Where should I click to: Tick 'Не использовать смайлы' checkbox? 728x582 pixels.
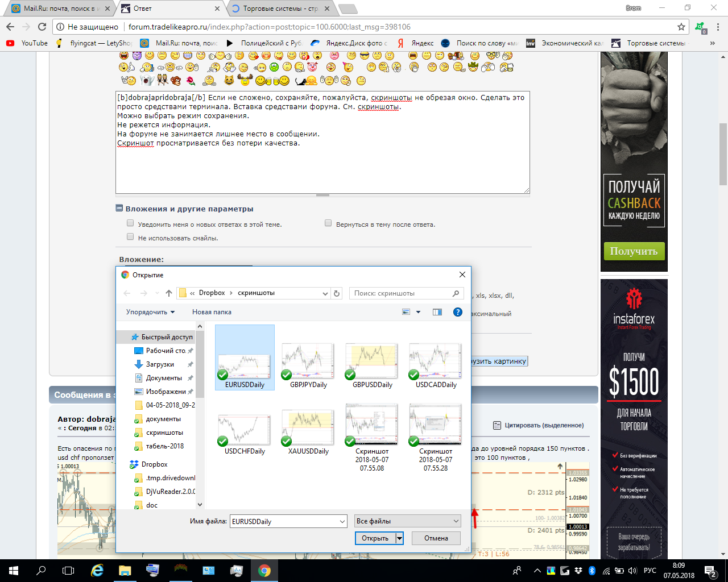point(130,237)
